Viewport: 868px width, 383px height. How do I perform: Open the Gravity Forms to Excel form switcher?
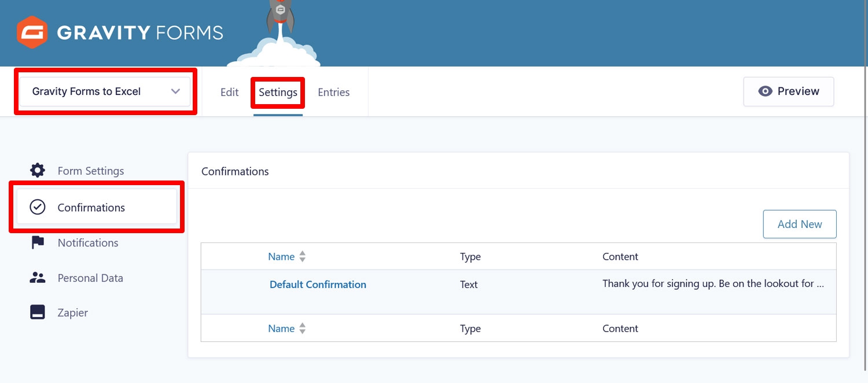(105, 91)
